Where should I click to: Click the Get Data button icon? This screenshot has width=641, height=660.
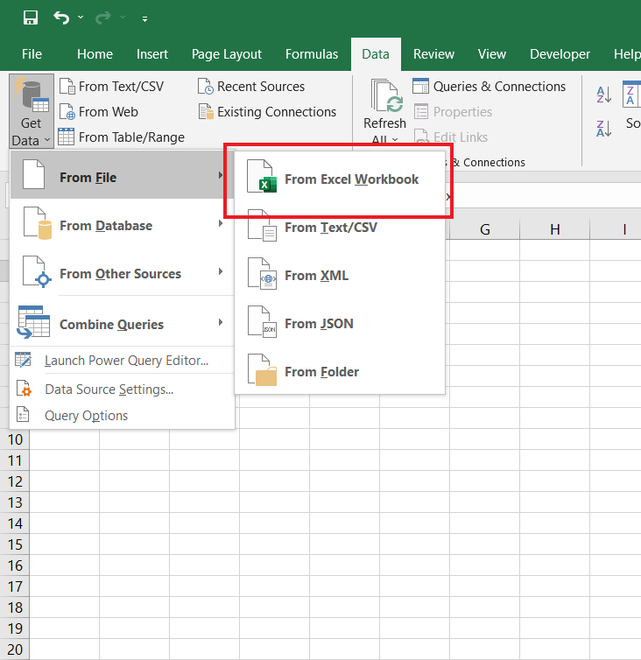pyautogui.click(x=31, y=98)
